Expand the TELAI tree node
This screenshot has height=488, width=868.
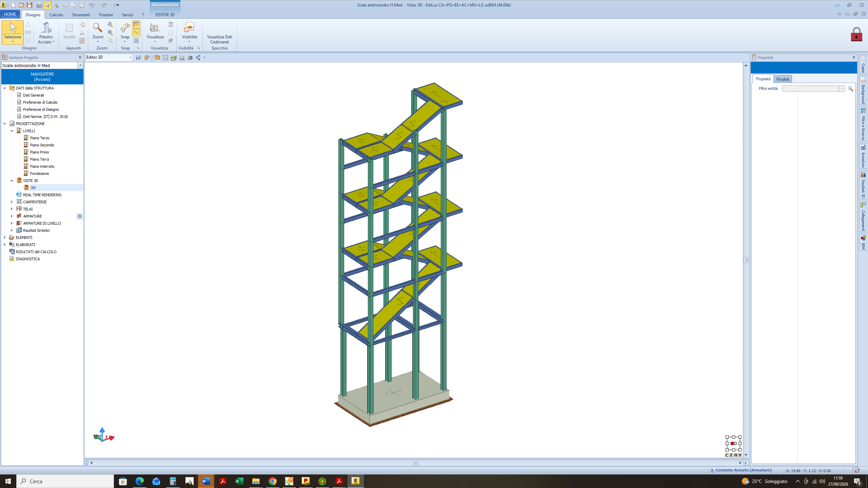click(12, 209)
